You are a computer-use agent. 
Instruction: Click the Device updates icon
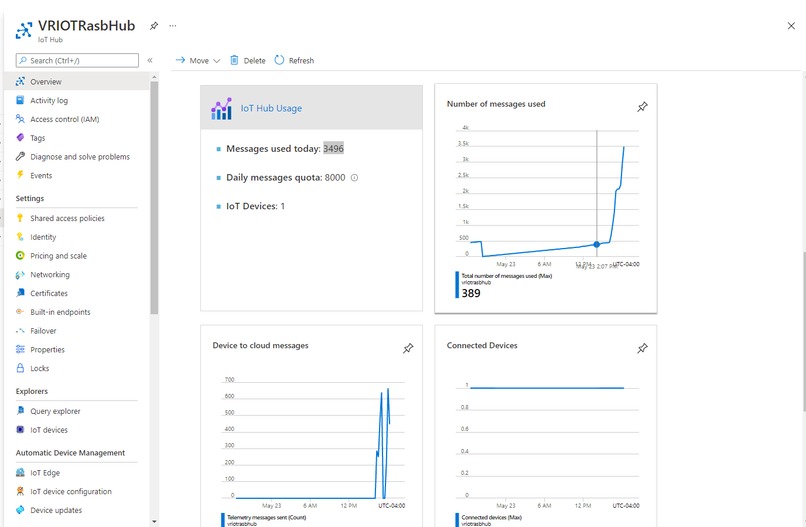[20, 510]
